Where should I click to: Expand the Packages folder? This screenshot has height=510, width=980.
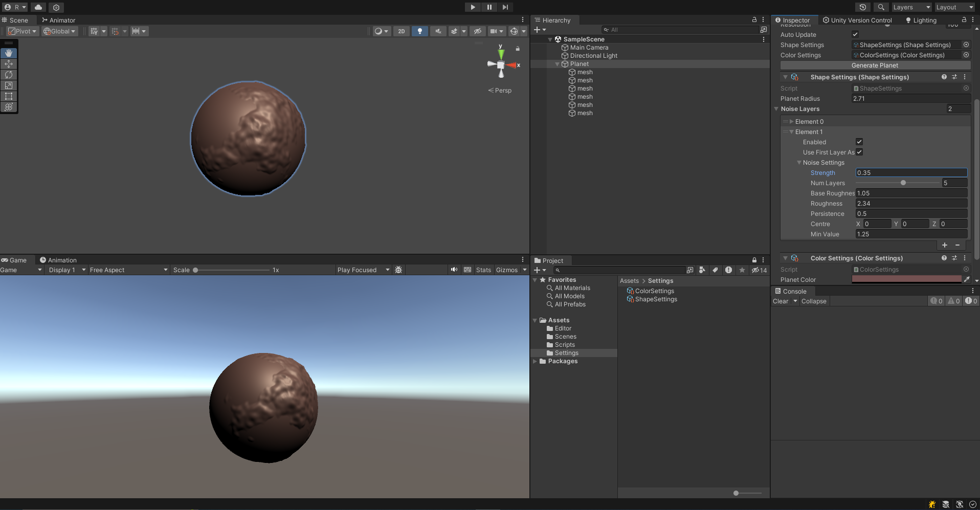(x=535, y=361)
